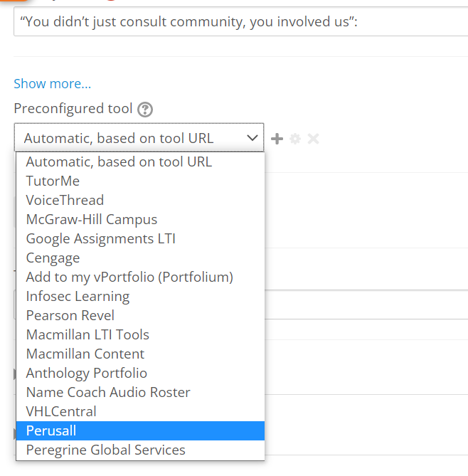Click the activity name text field

click(240, 21)
